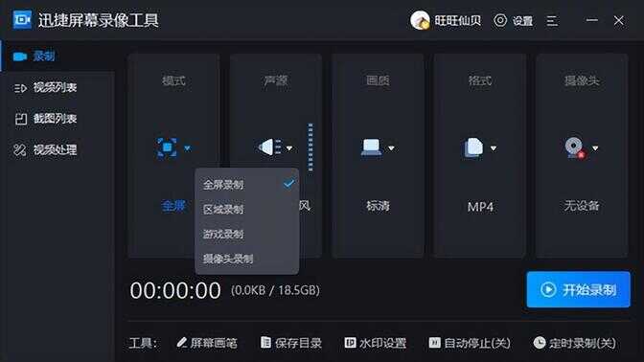Click the 摄像头 column heading

point(582,80)
